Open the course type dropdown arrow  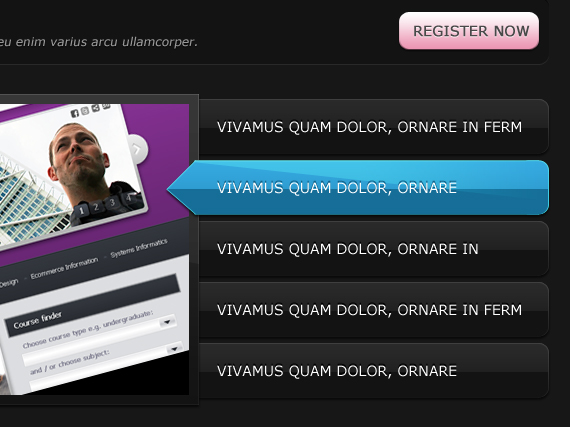click(x=167, y=322)
